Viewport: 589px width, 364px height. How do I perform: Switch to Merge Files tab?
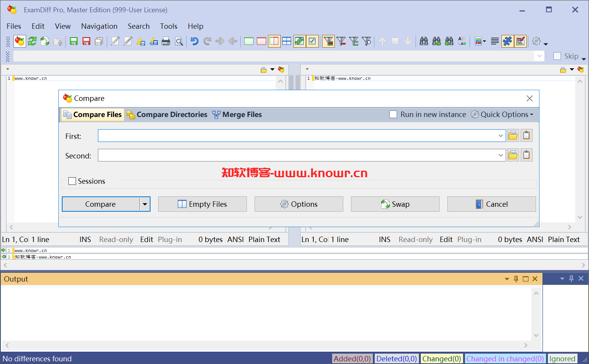[237, 115]
